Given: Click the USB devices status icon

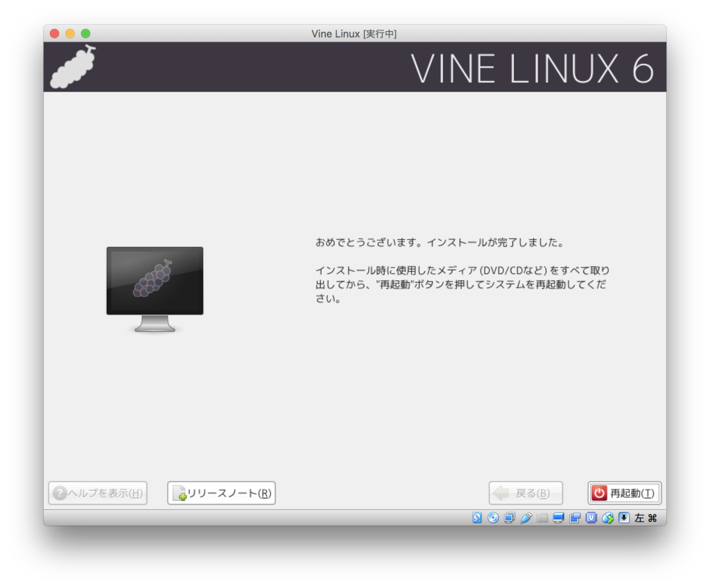Looking at the screenshot, I should point(526,518).
